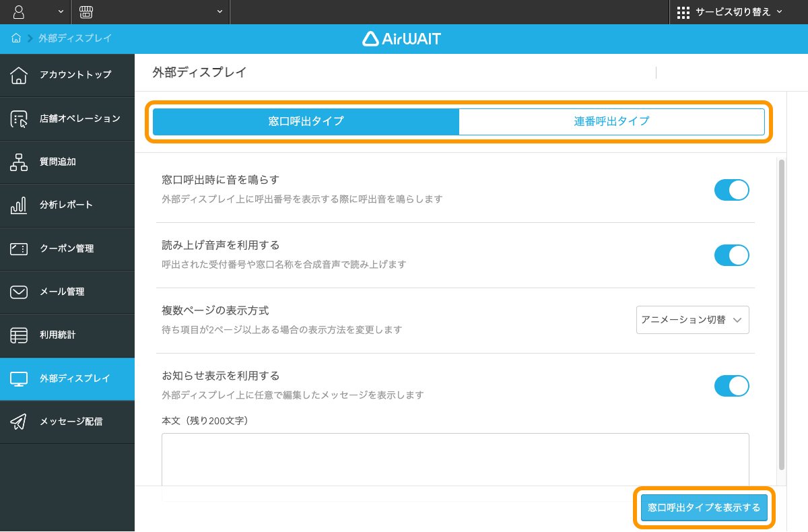Open メール管理 menu item
808x532 pixels.
click(67, 292)
